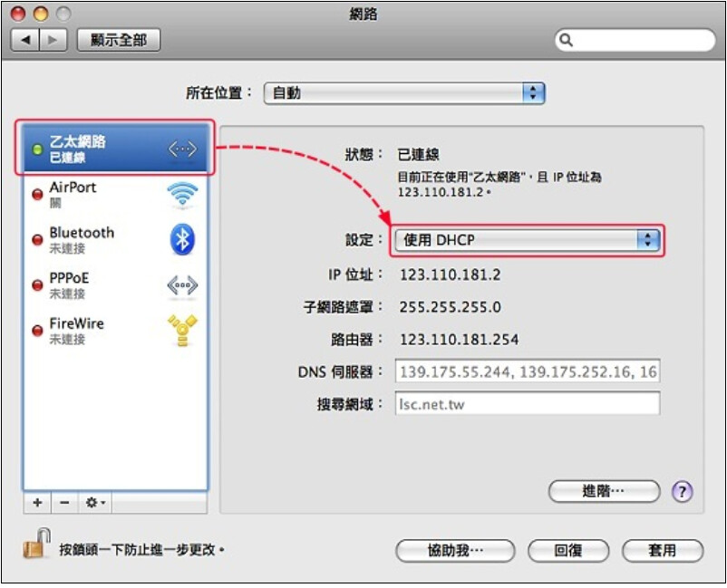Click the Bluetooth icon in service list
This screenshot has height=588, width=727.
(x=182, y=239)
